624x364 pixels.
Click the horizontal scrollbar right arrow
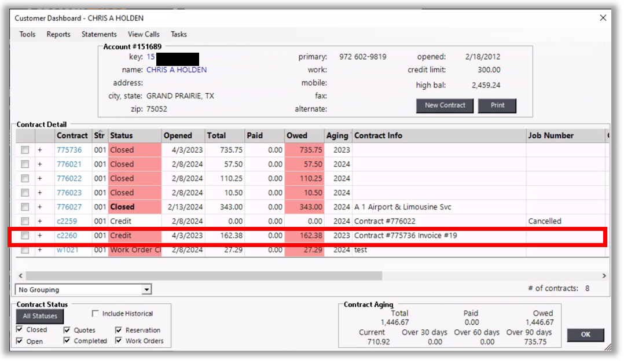pos(604,276)
